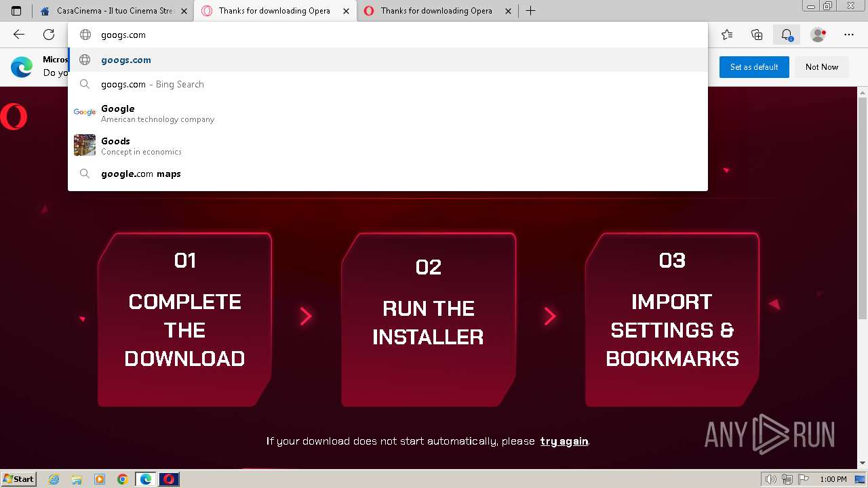Pick the Goods economics concept suggestion
Image resolution: width=868 pixels, height=488 pixels.
tap(388, 146)
